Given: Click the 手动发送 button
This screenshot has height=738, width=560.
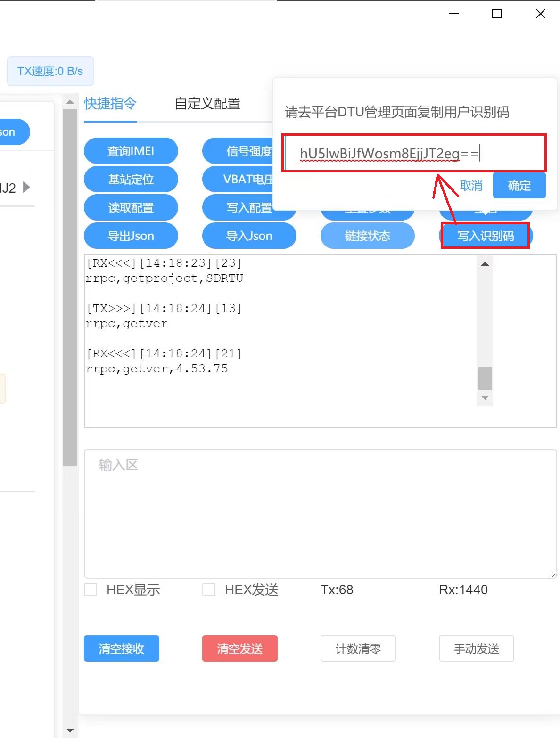Looking at the screenshot, I should click(x=477, y=648).
